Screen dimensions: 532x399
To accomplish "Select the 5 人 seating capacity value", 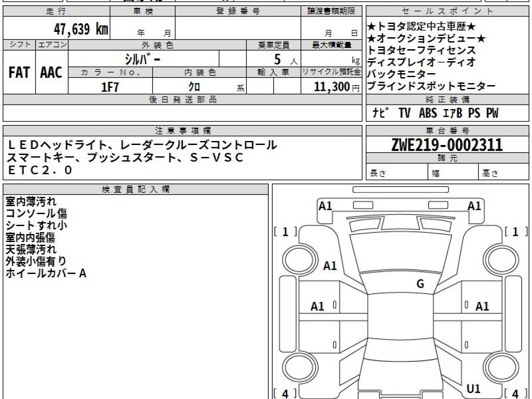I will click(x=286, y=59).
